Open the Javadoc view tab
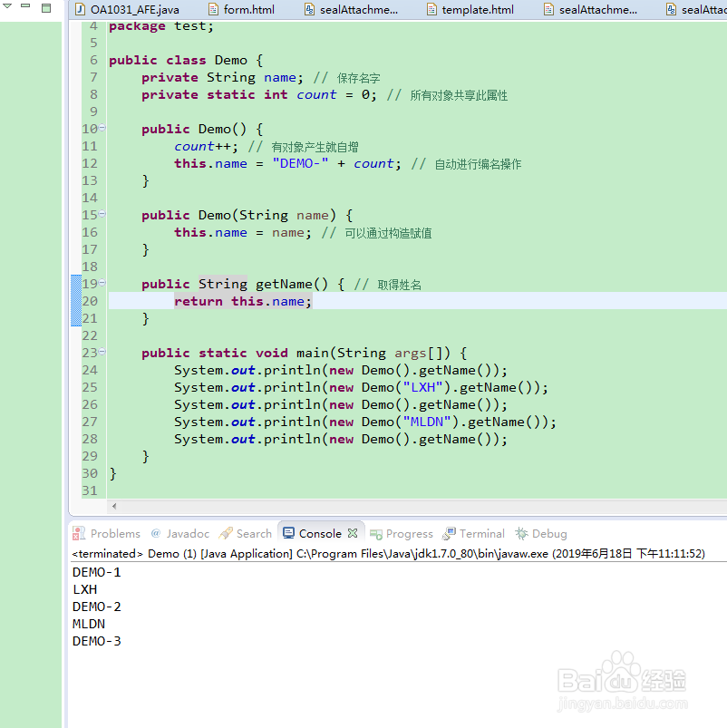 pyautogui.click(x=180, y=534)
